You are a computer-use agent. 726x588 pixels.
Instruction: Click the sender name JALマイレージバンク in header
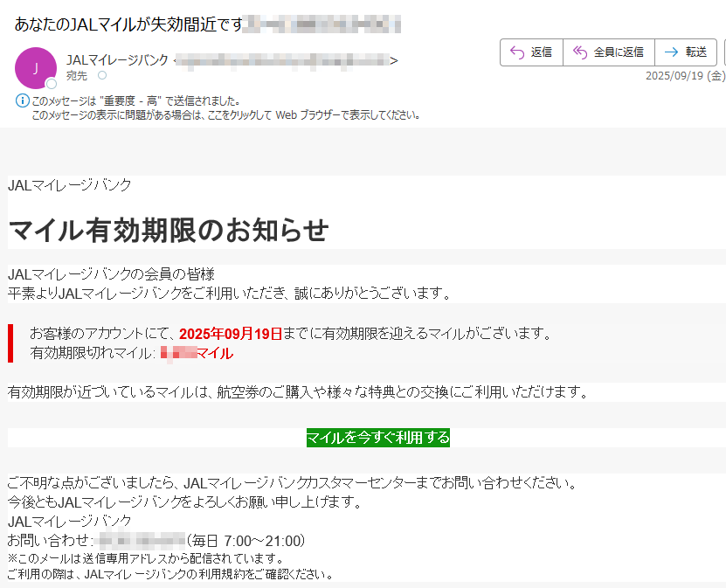[118, 60]
